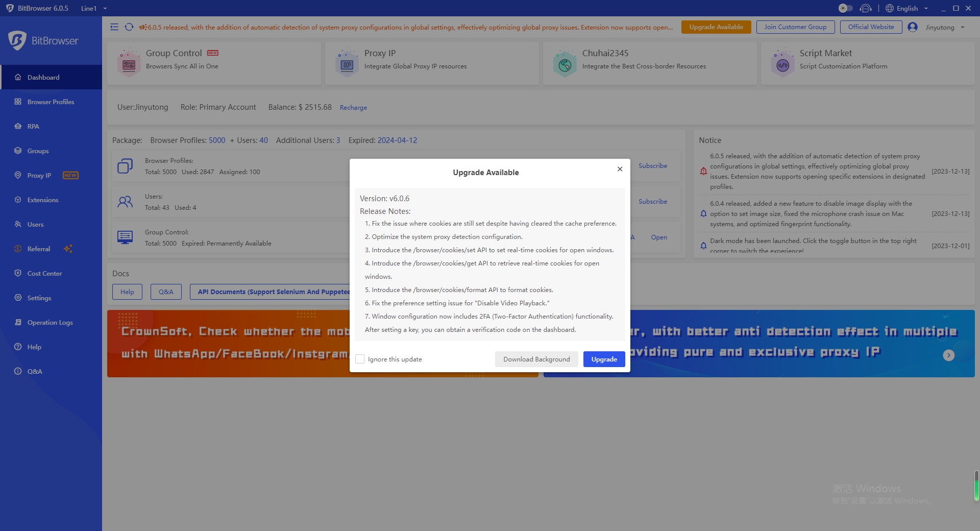Screen dimensions: 980x531
Task: Click the Docs Q&A button
Action: [x=166, y=292]
